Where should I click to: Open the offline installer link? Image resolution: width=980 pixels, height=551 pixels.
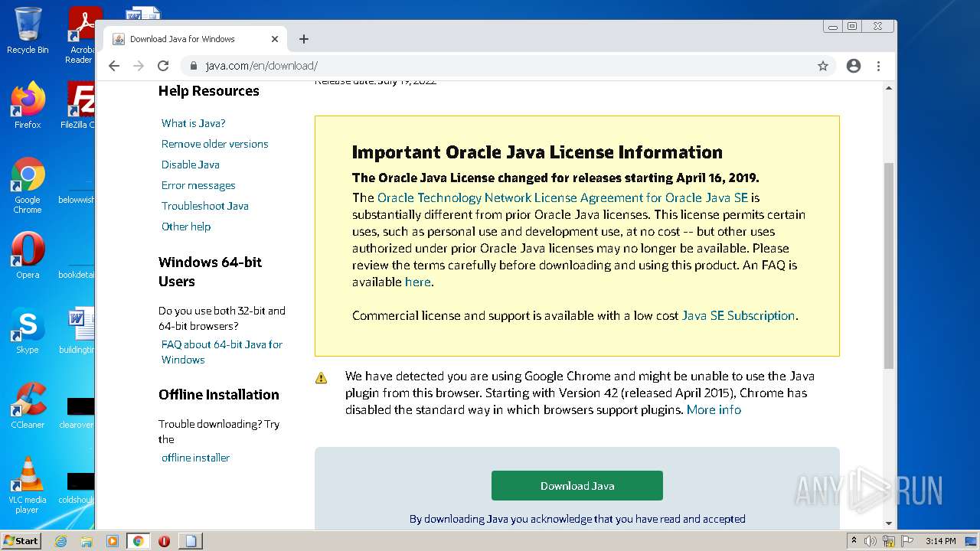195,458
